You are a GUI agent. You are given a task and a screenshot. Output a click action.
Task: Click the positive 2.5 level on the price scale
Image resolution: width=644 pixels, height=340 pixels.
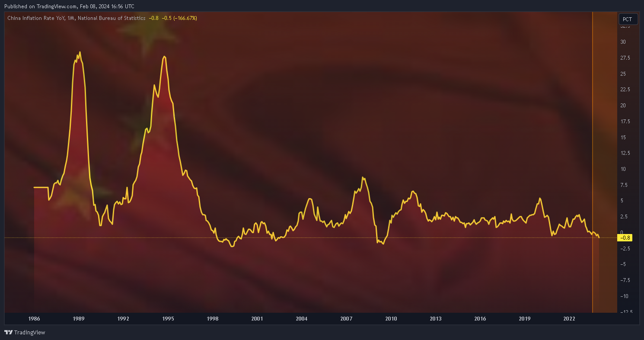(x=624, y=216)
